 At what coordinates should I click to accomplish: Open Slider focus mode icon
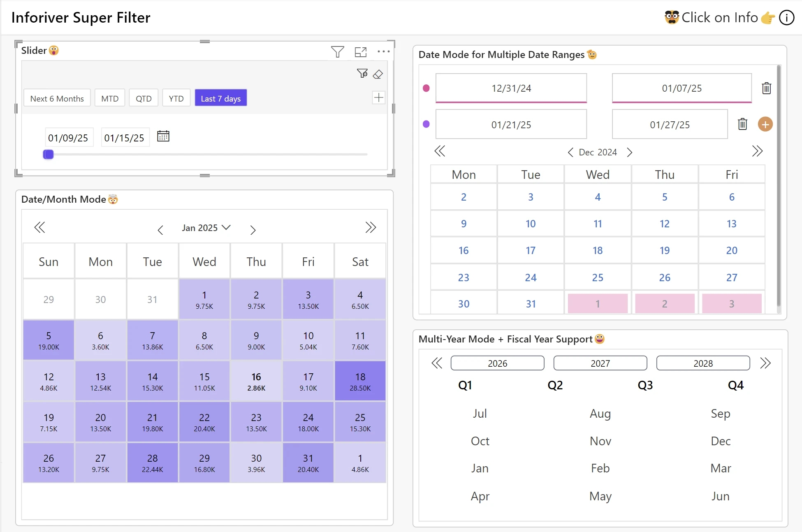tap(360, 52)
